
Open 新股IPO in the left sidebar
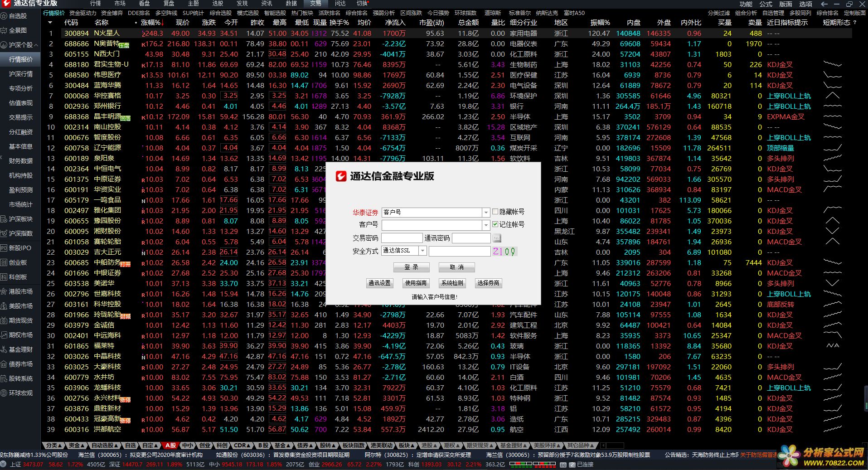point(20,248)
